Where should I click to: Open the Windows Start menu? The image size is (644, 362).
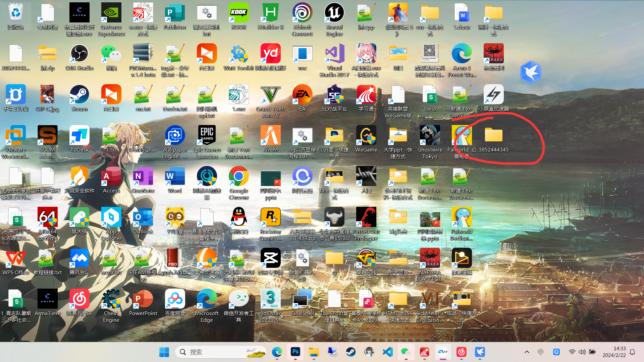164,352
